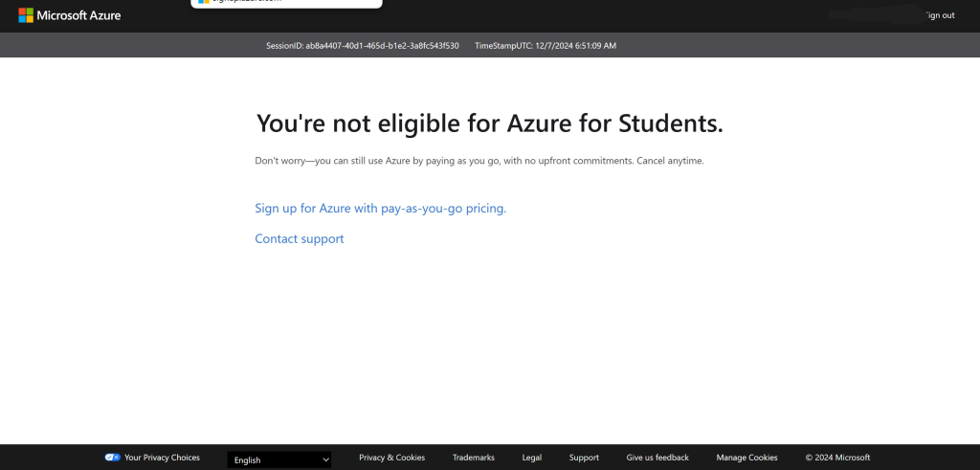Click the Privacy Choices checkmark pill icon
Viewport: 980px width, 470px height.
point(112,458)
